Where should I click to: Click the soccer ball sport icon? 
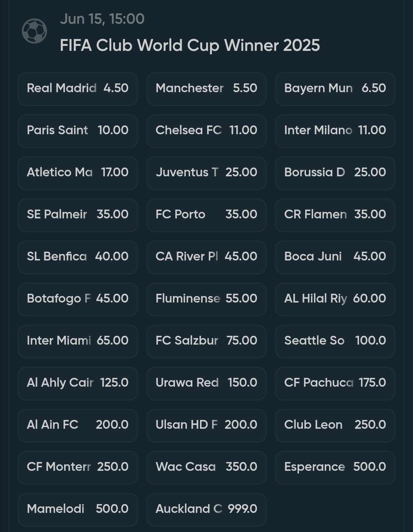(34, 31)
